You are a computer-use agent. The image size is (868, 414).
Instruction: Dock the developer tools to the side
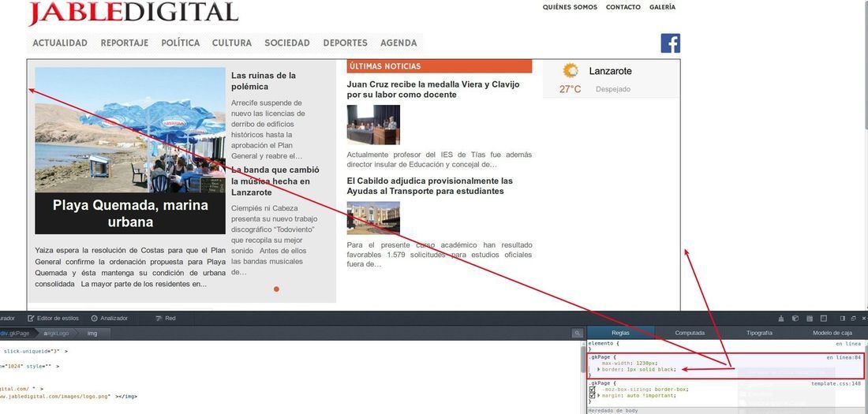(843, 319)
